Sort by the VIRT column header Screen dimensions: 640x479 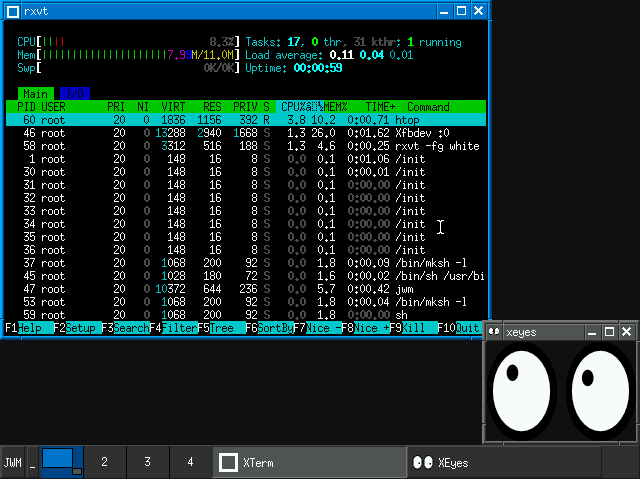tap(173, 107)
